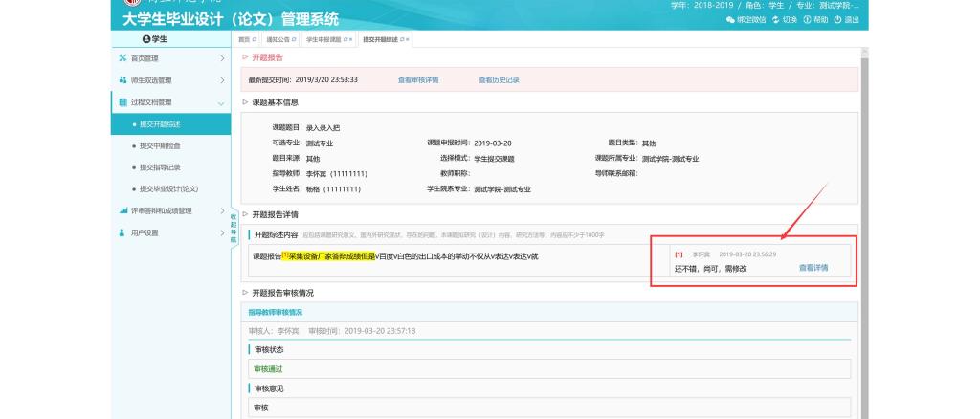Image resolution: width=980 pixels, height=419 pixels.
Task: Collapse the 课题基本信息 section triangle
Action: point(245,102)
